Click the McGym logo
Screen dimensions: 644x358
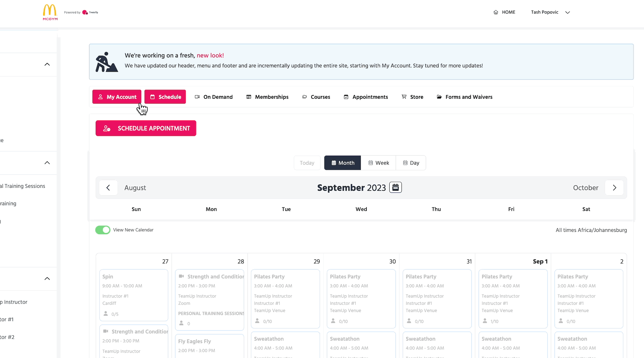point(50,13)
